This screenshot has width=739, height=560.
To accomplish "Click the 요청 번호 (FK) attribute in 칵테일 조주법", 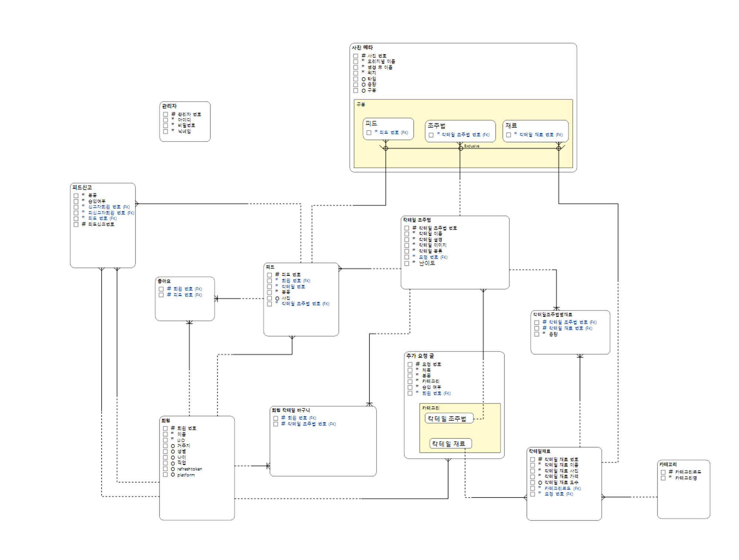I will [429, 257].
